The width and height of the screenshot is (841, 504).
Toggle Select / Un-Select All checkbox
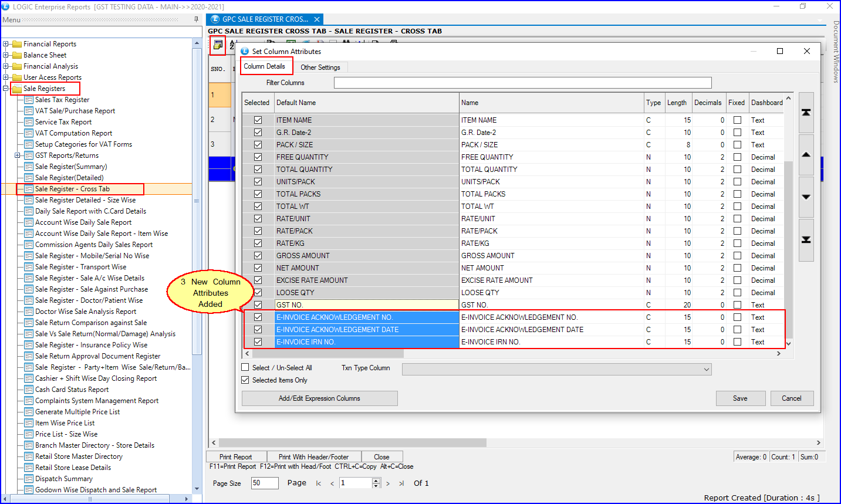(245, 367)
